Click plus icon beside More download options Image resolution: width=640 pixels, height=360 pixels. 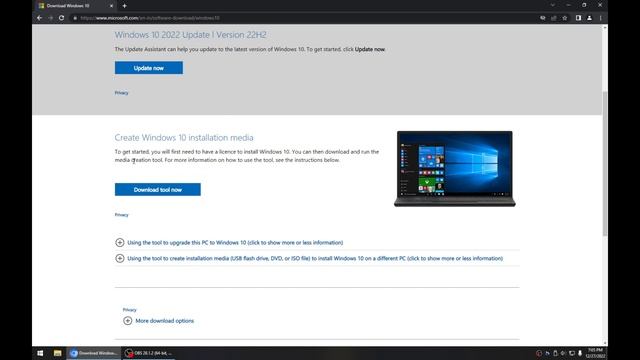128,321
